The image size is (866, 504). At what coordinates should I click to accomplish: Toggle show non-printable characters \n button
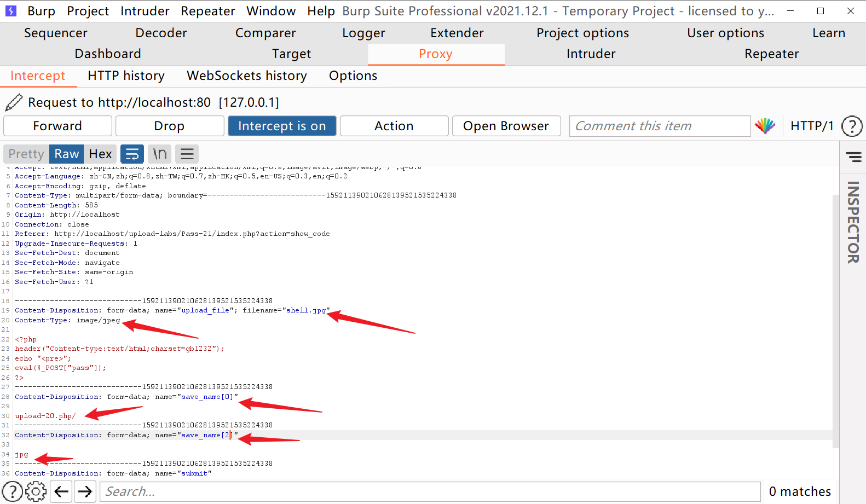click(159, 154)
